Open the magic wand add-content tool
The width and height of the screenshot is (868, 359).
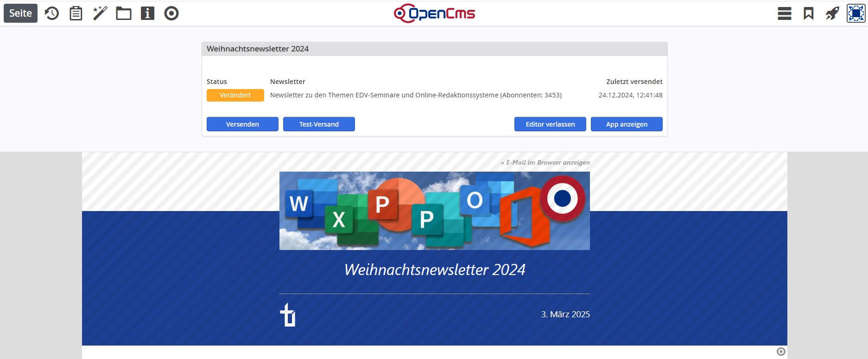[x=100, y=13]
